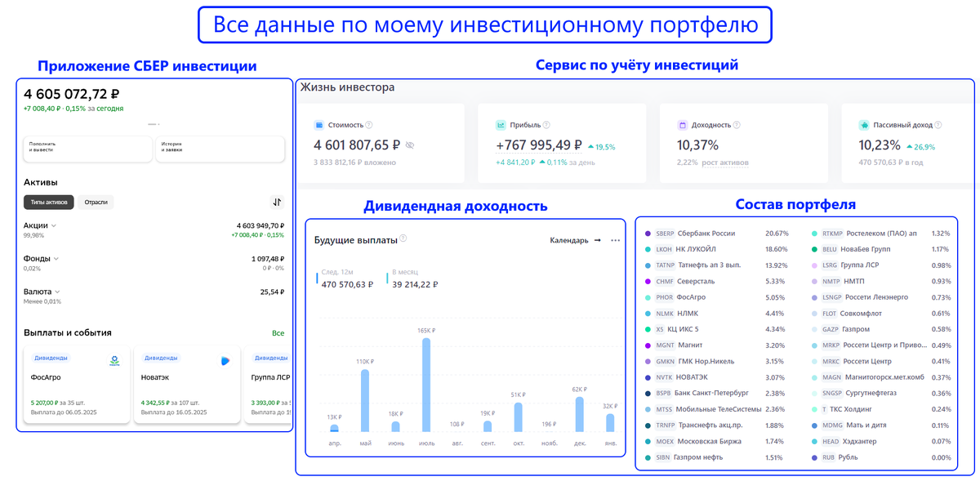
Task: Open the help tooltip next to Стоимость
Action: point(369,125)
